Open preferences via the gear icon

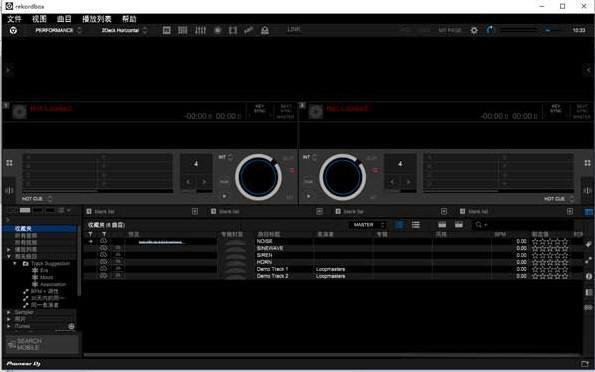474,30
